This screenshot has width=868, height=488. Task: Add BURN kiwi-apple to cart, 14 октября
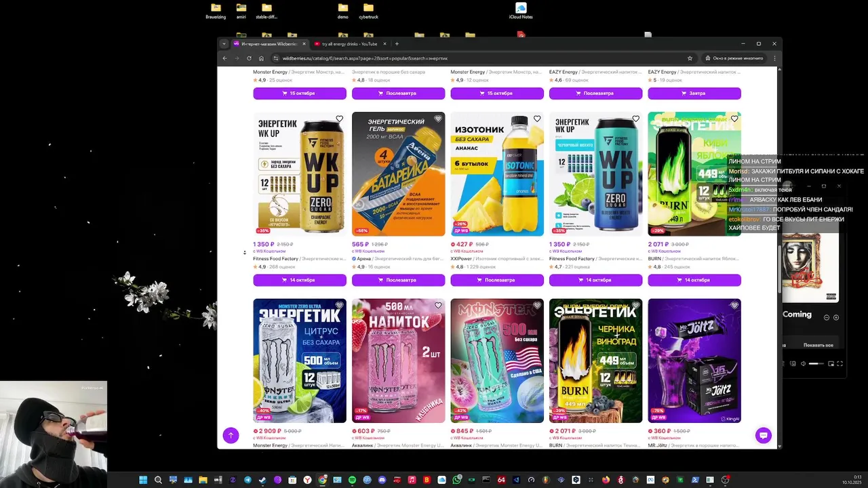pyautogui.click(x=694, y=280)
